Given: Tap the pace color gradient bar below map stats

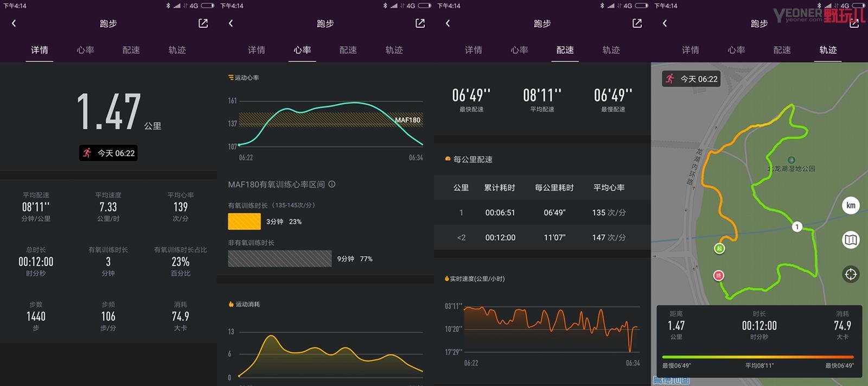Looking at the screenshot, I should [758, 357].
